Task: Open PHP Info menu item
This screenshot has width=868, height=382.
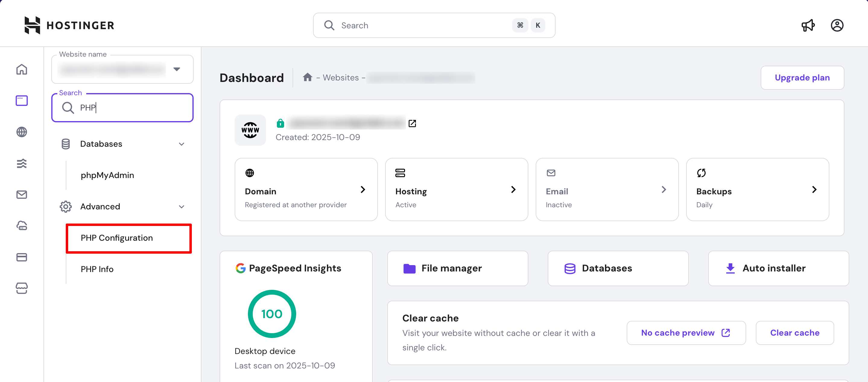Action: coord(97,269)
